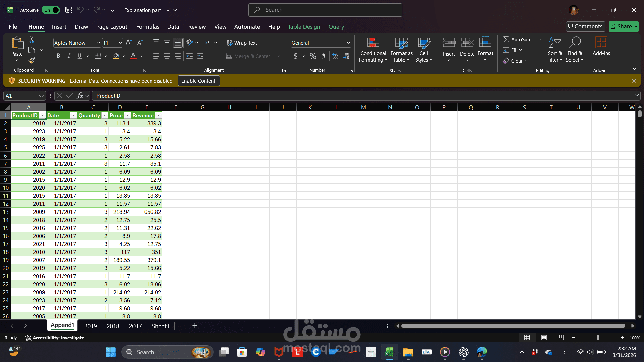The image size is (644, 362).
Task: Open the ProductID column filter dropdown
Action: tap(42, 115)
